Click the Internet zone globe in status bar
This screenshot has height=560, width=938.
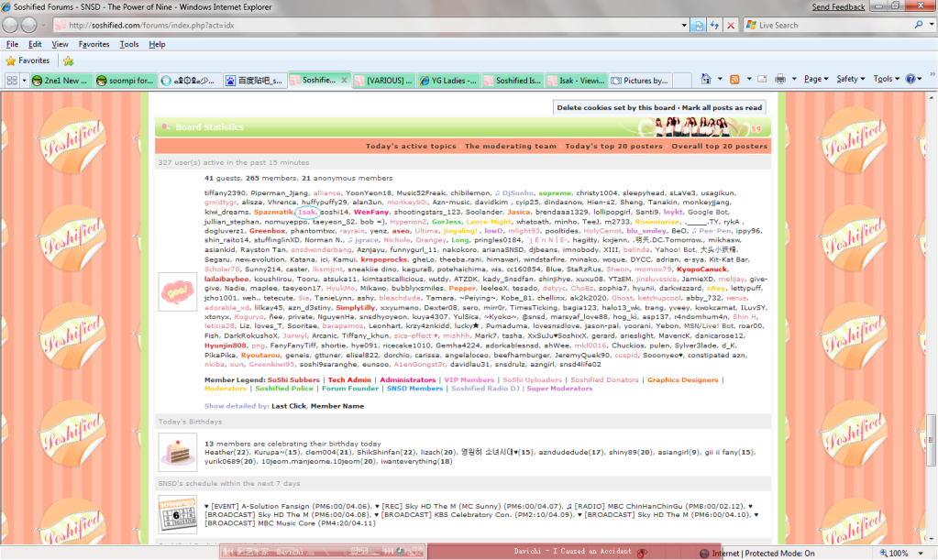[x=704, y=554]
